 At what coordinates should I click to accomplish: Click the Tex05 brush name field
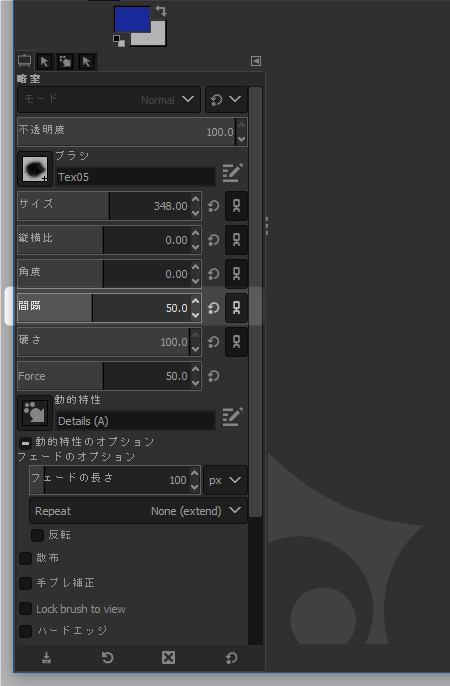136,177
